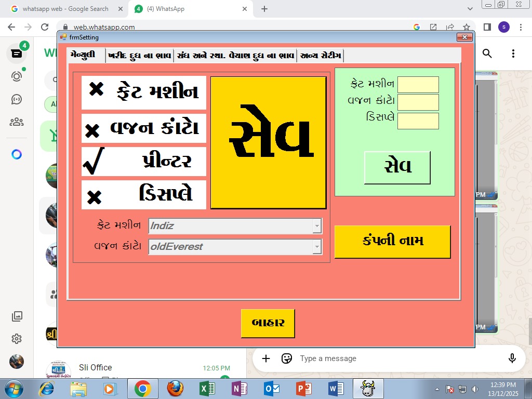Click the attach plus icon in WhatsApp
This screenshot has width=532, height=399.
tap(265, 358)
